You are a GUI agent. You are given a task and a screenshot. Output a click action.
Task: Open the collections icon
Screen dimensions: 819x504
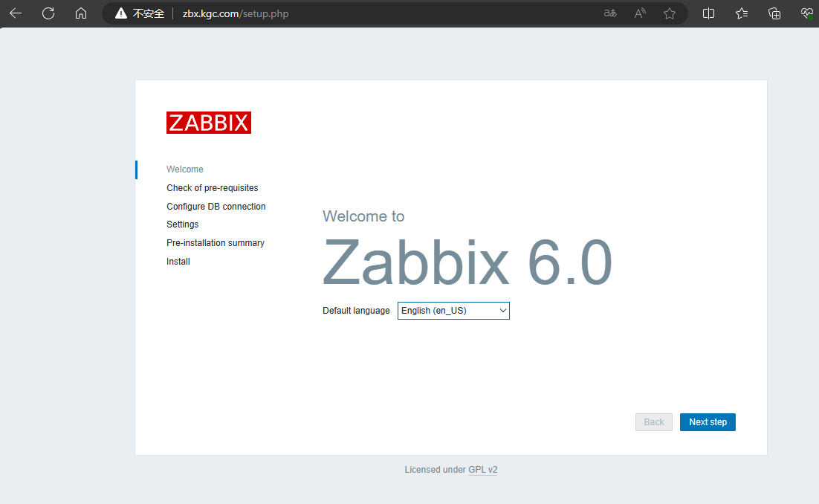click(774, 13)
